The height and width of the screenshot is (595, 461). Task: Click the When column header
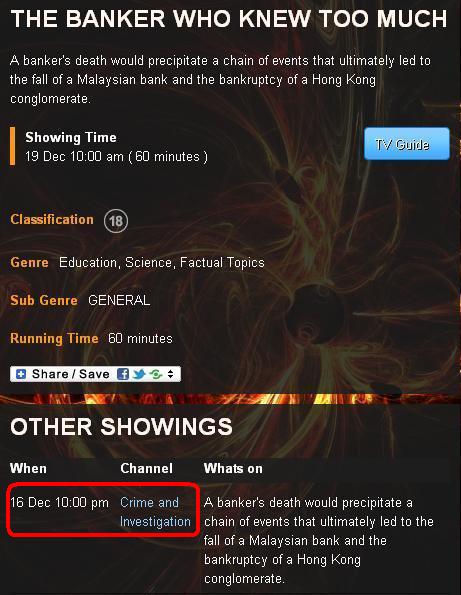coord(28,468)
